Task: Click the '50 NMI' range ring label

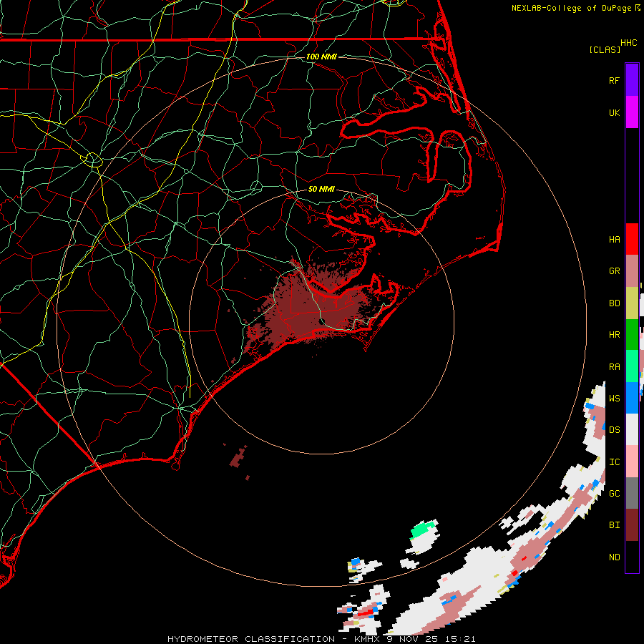Action: point(321,189)
